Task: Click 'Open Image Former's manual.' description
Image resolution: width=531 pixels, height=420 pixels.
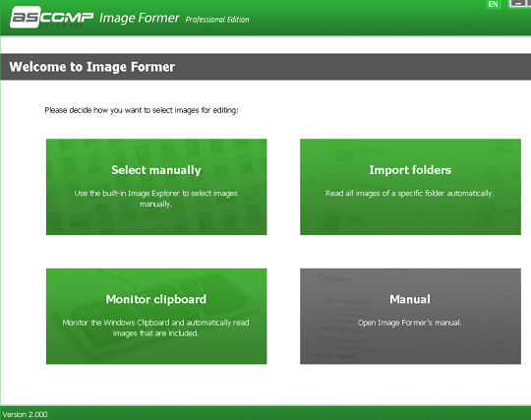Action: coord(410,323)
